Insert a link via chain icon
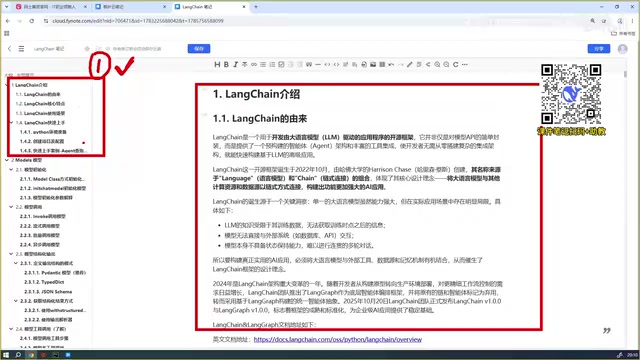 tap(254, 64)
